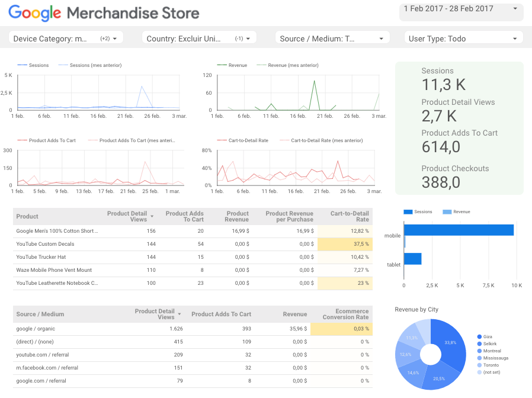Click the Product column header
This screenshot has width=532, height=398.
pyautogui.click(x=27, y=217)
